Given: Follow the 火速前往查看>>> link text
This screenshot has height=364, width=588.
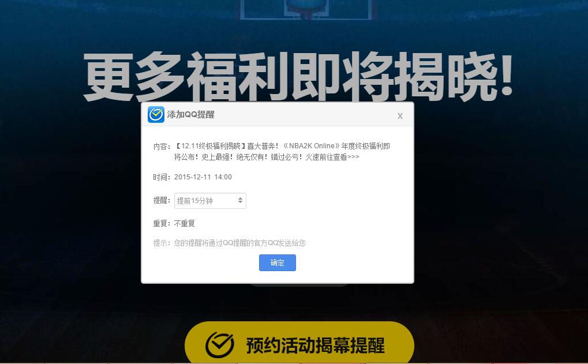Looking at the screenshot, I should point(332,157).
